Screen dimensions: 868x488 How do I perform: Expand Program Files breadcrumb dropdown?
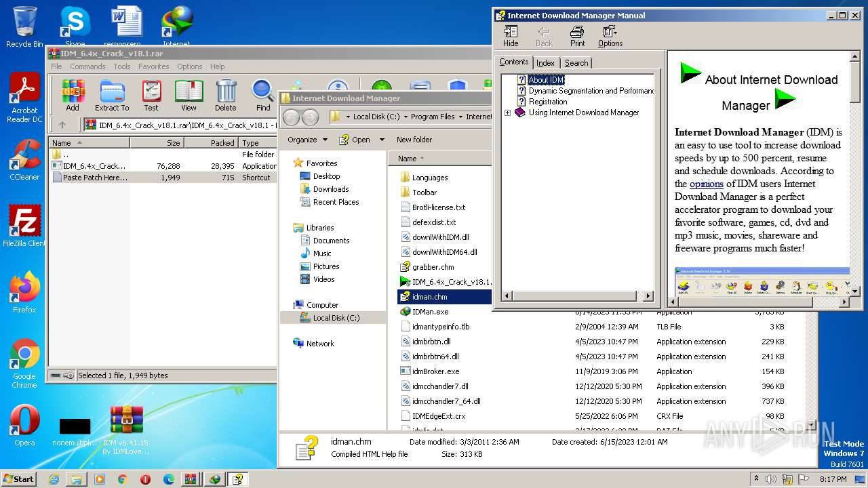[461, 117]
